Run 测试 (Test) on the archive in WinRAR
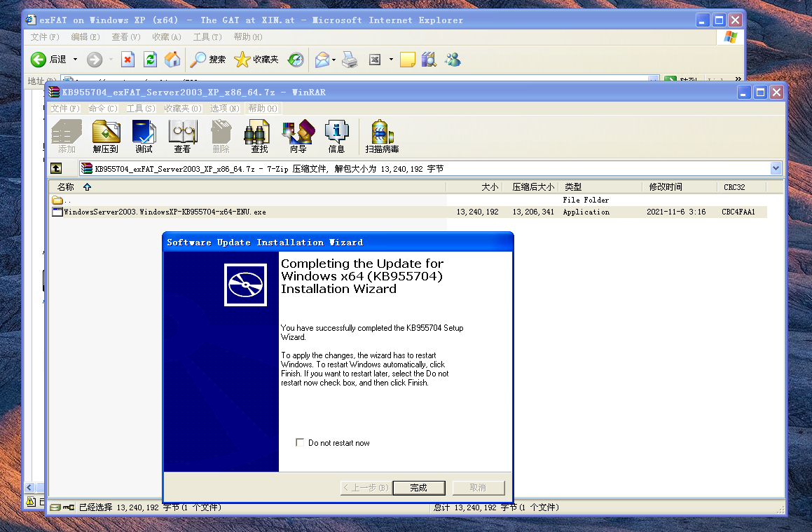 144,137
